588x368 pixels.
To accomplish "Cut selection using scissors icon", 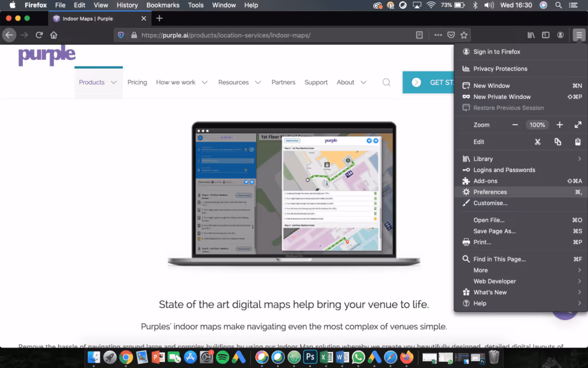I will (x=537, y=141).
